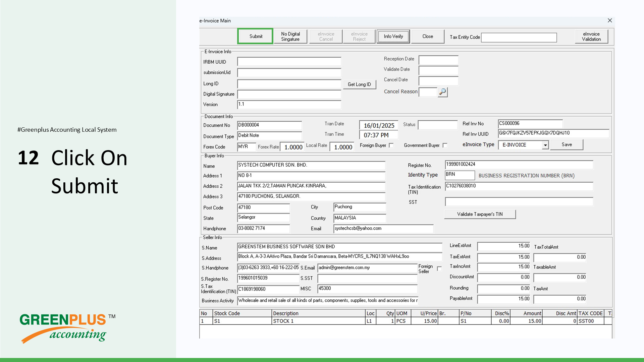644x362 pixels.
Task: Click the Forex Rate field
Action: 292,147
